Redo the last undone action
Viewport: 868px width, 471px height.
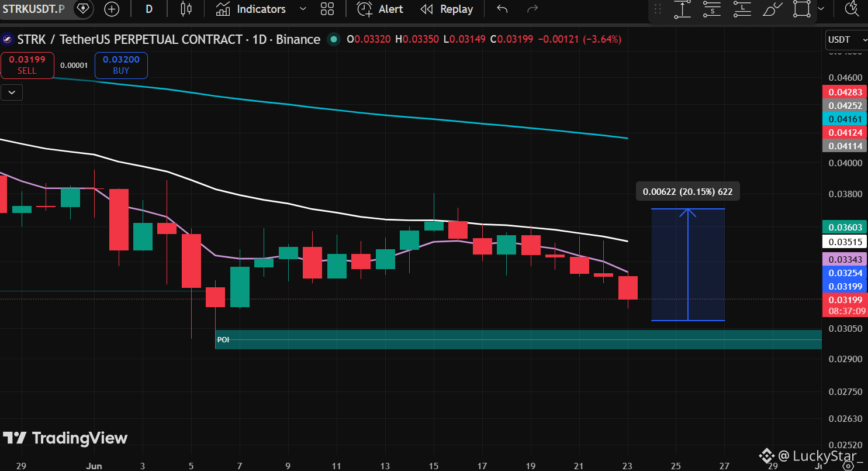532,9
